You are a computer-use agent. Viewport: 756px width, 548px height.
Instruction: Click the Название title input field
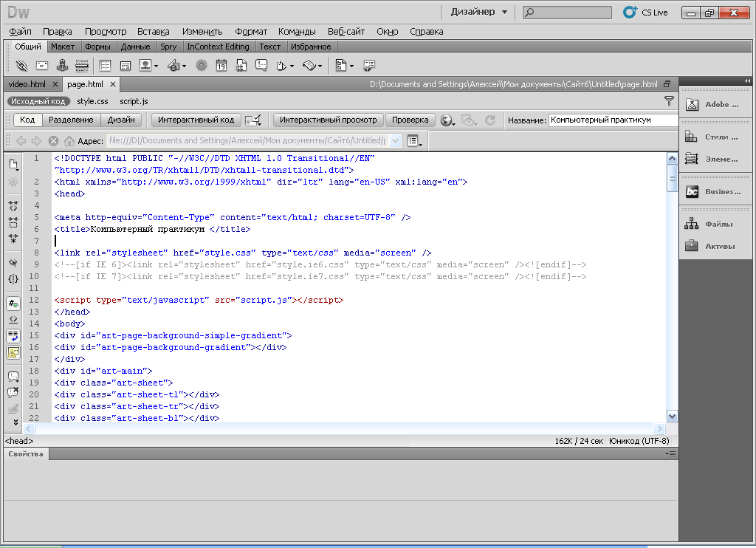[614, 120]
